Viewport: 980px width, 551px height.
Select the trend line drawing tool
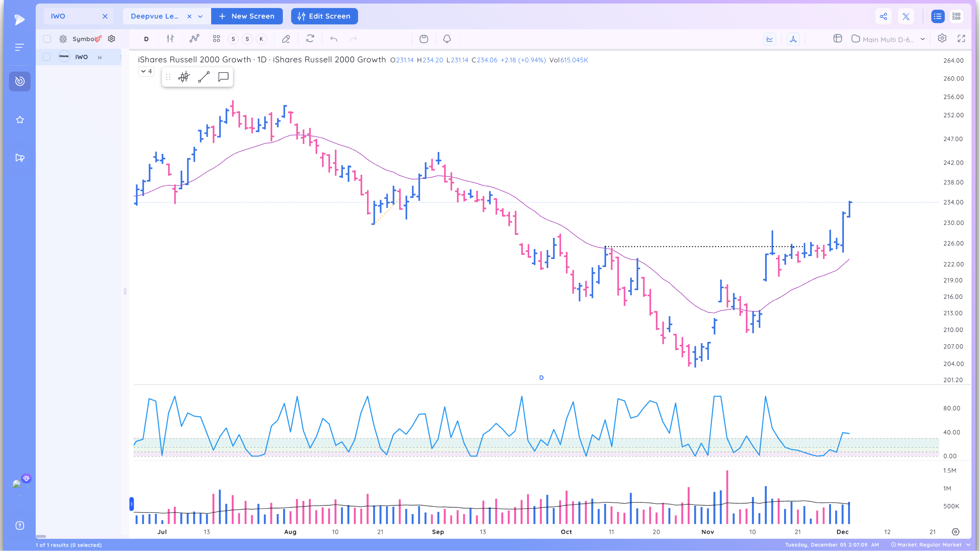pyautogui.click(x=204, y=77)
